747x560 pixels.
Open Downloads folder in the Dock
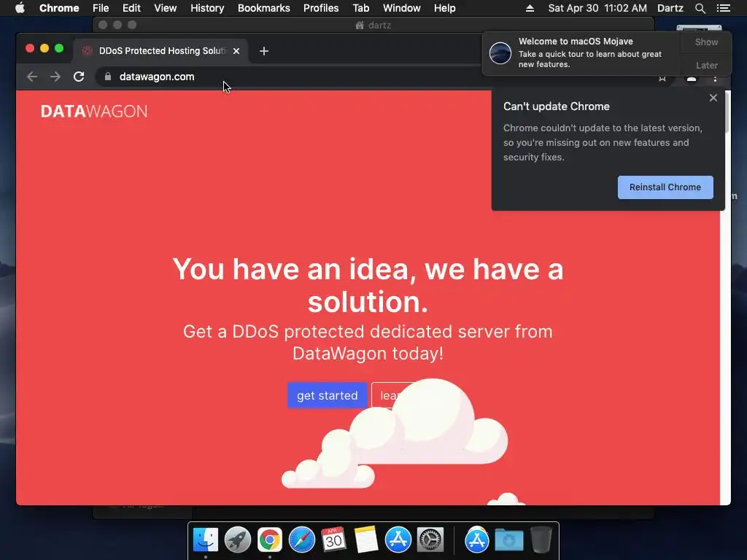coord(508,540)
